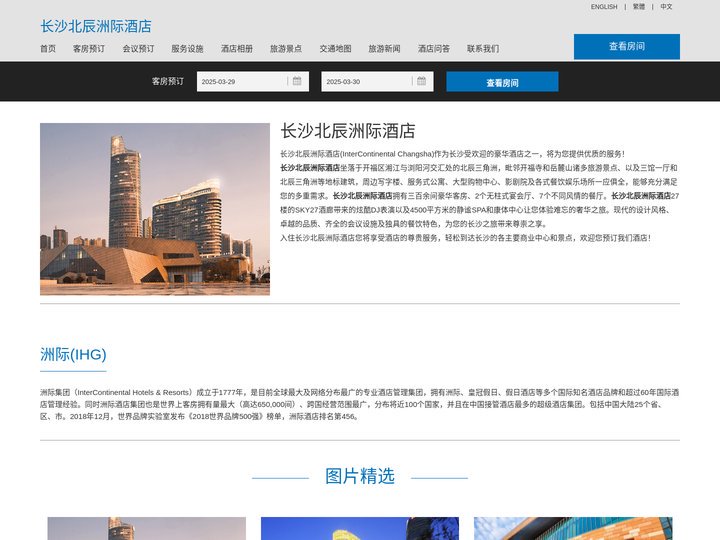
Task: Switch language to ENGLISH
Action: click(x=604, y=7)
